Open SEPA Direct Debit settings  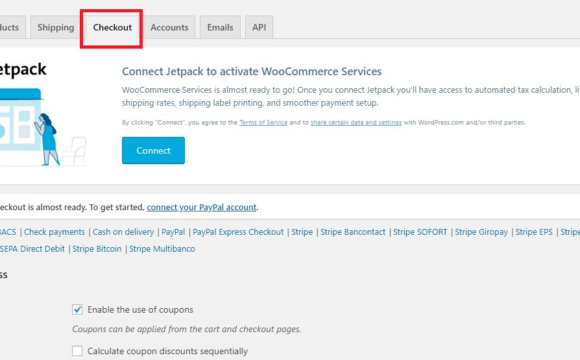click(32, 249)
